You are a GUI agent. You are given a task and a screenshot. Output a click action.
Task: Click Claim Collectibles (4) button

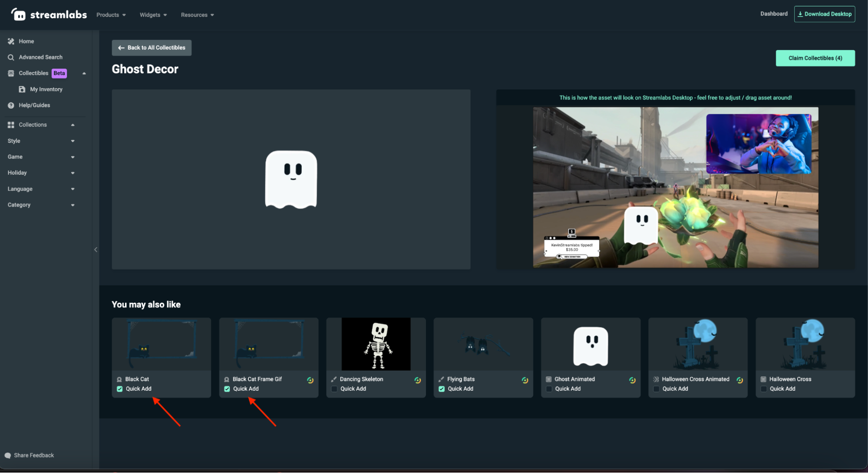815,58
